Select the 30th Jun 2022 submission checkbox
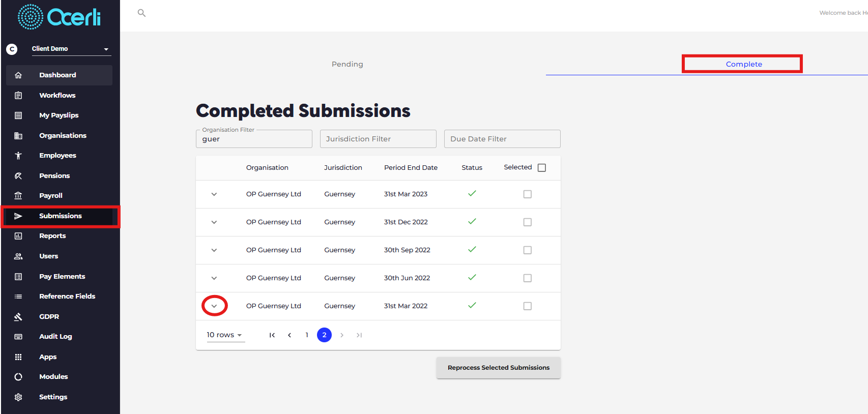Image resolution: width=868 pixels, height=414 pixels. pyautogui.click(x=528, y=278)
